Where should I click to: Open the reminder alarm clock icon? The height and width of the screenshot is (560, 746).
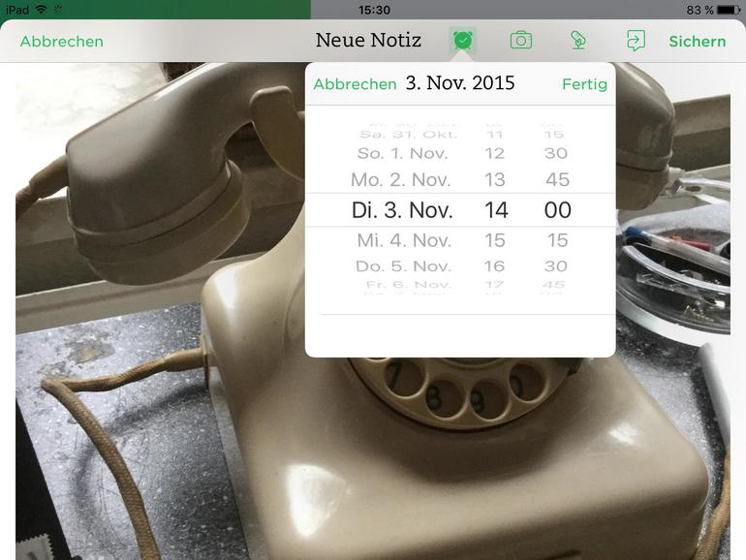(x=463, y=41)
